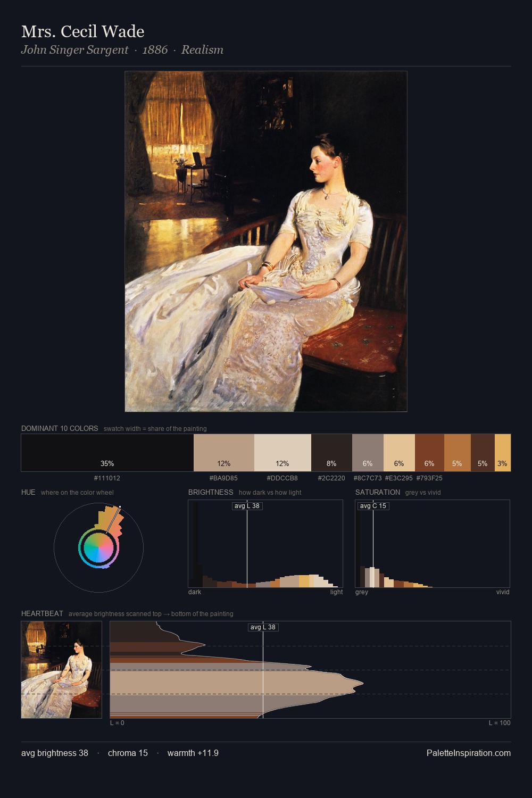The width and height of the screenshot is (532, 798).
Task: Select the 6% rust swatch #793F25
Action: tap(429, 453)
